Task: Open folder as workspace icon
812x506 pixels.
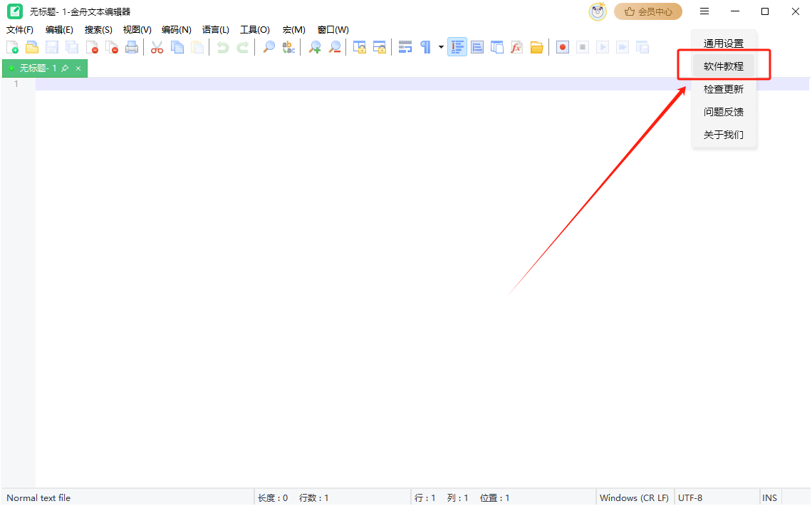Action: click(537, 48)
